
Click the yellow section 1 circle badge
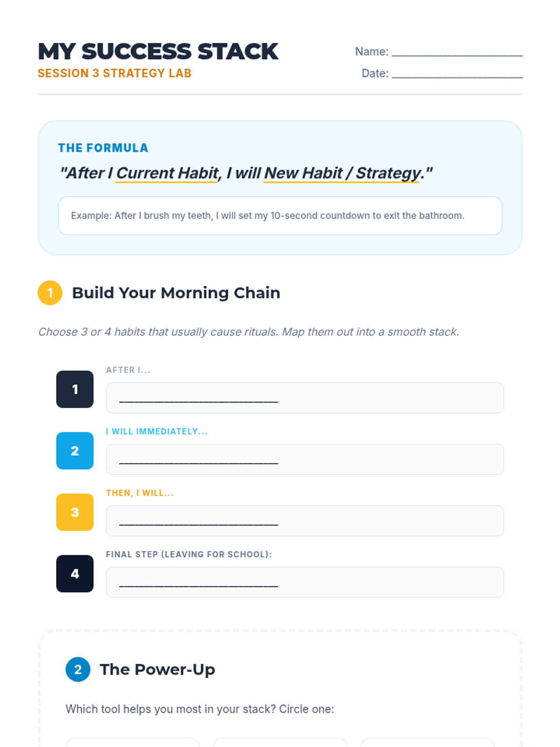(50, 293)
